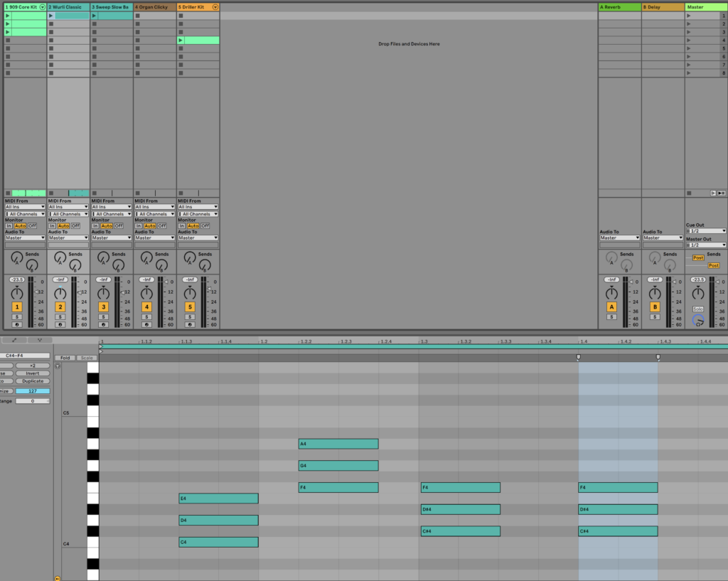Viewport: 728px width, 581px height.
Task: Open A Reverb Audio To dropdown
Action: pyautogui.click(x=619, y=238)
